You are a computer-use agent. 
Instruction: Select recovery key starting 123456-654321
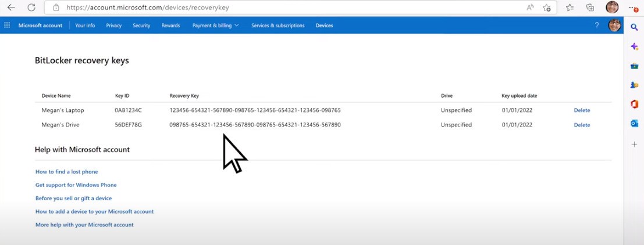[x=255, y=110]
